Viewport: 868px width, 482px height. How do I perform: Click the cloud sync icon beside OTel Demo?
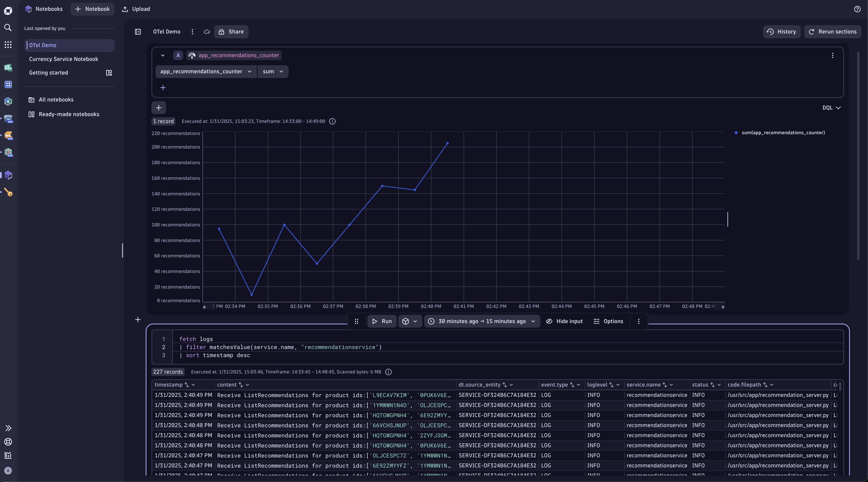[x=207, y=32]
